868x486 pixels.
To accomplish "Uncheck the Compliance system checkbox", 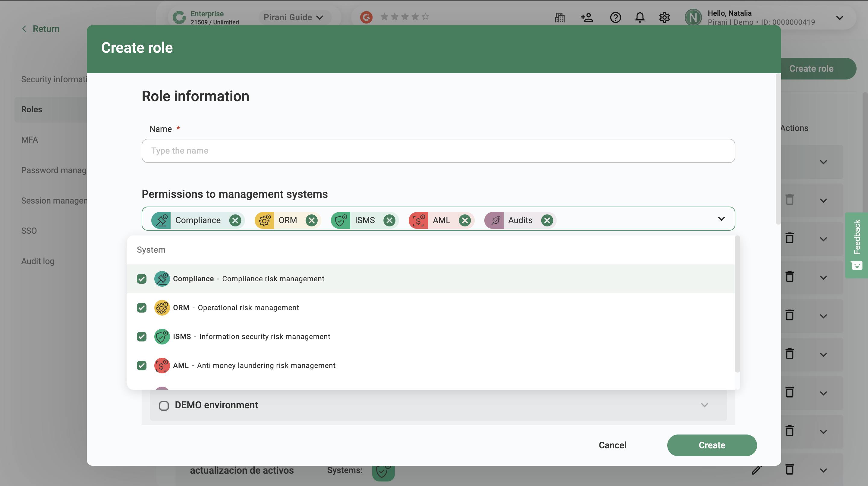I will (x=142, y=279).
